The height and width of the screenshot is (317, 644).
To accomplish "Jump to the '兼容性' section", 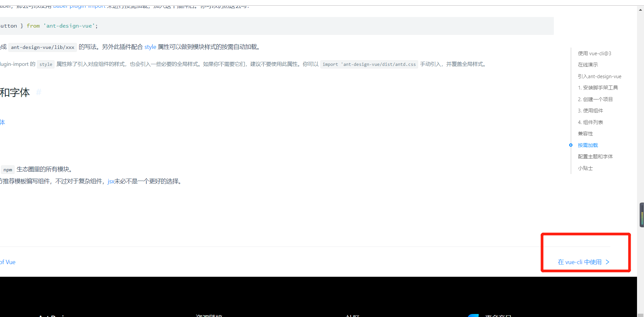I will 585,134.
